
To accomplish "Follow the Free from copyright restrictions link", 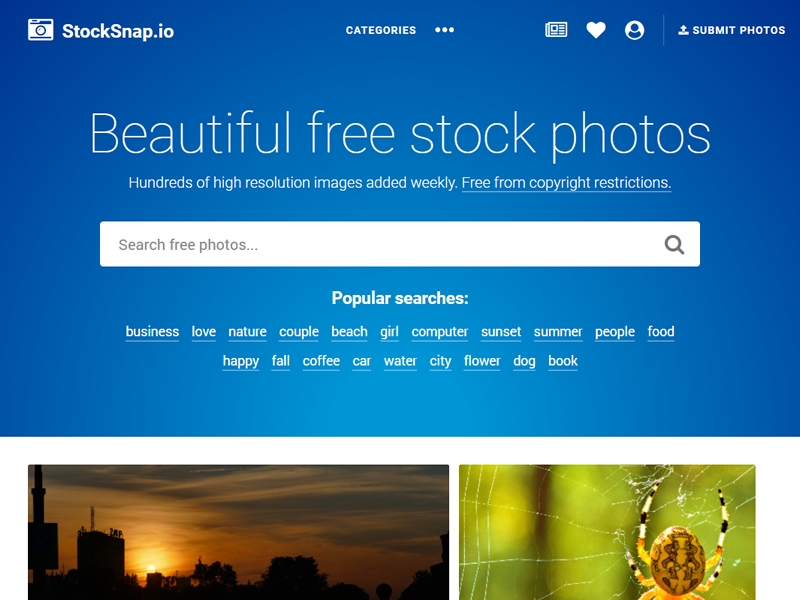I will pos(566,183).
